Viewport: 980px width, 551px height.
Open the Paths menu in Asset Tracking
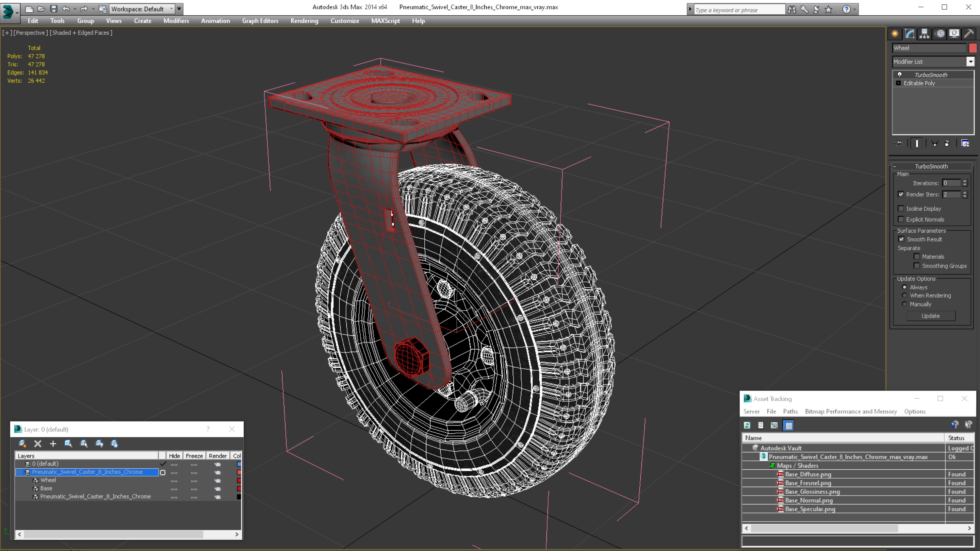tap(790, 412)
